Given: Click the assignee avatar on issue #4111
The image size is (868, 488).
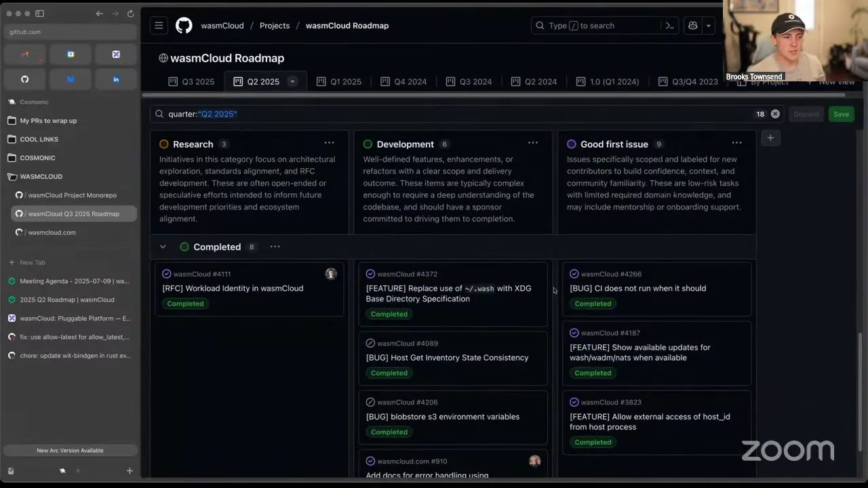Looking at the screenshot, I should pos(331,274).
